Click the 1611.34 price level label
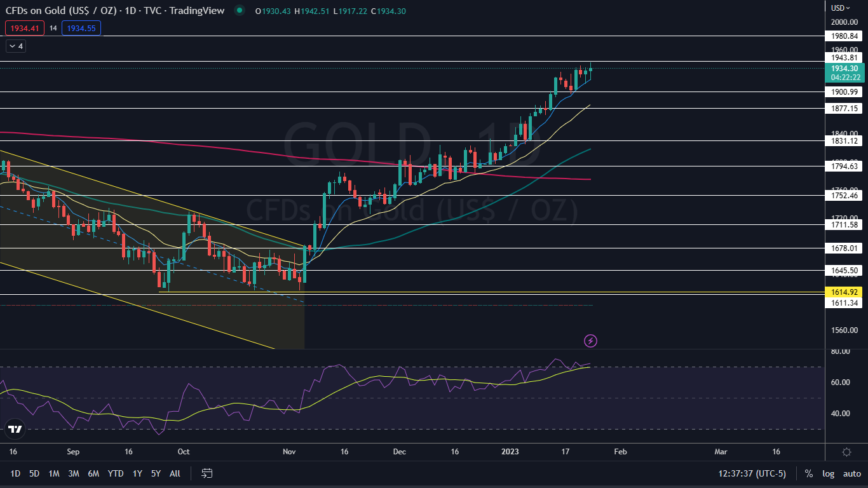 click(845, 303)
